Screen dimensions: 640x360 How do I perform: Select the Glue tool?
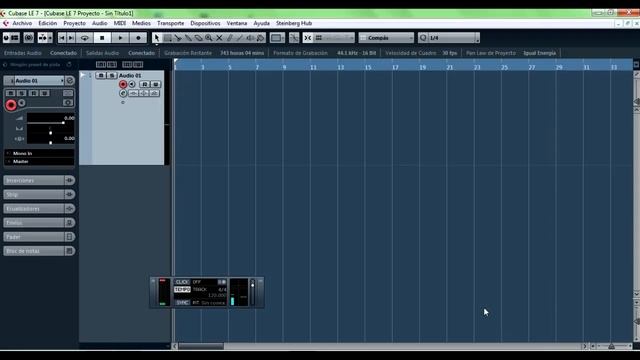point(188,38)
